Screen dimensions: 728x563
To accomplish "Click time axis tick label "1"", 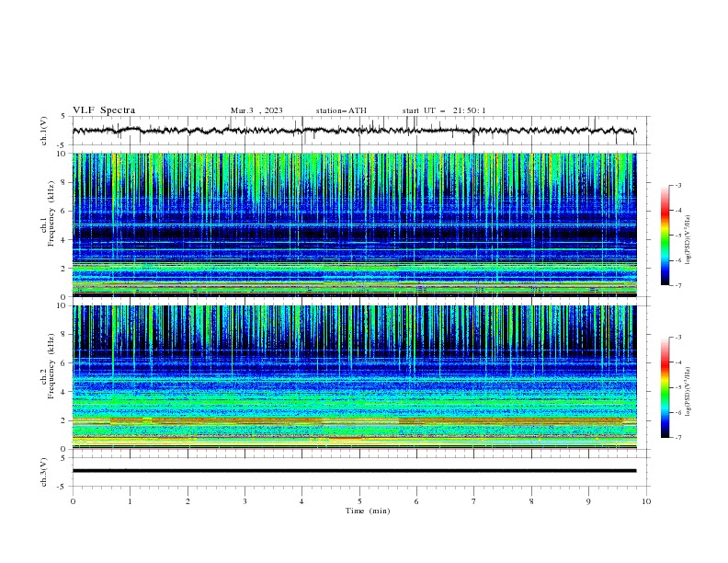I will click(130, 501).
